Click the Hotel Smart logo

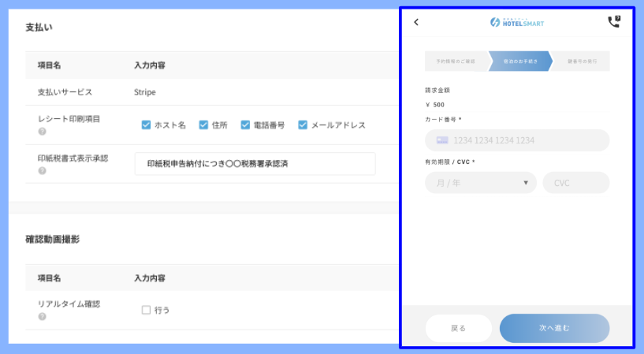(517, 23)
